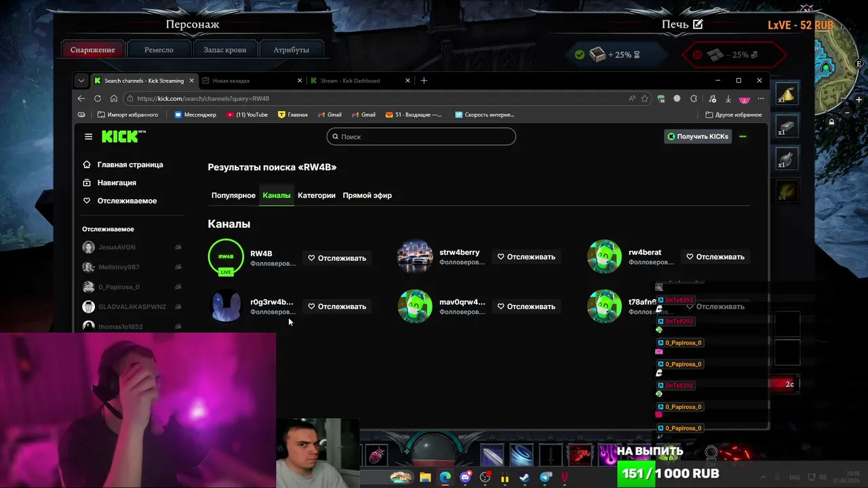Open followed channel Mellstroy987

[132, 267]
